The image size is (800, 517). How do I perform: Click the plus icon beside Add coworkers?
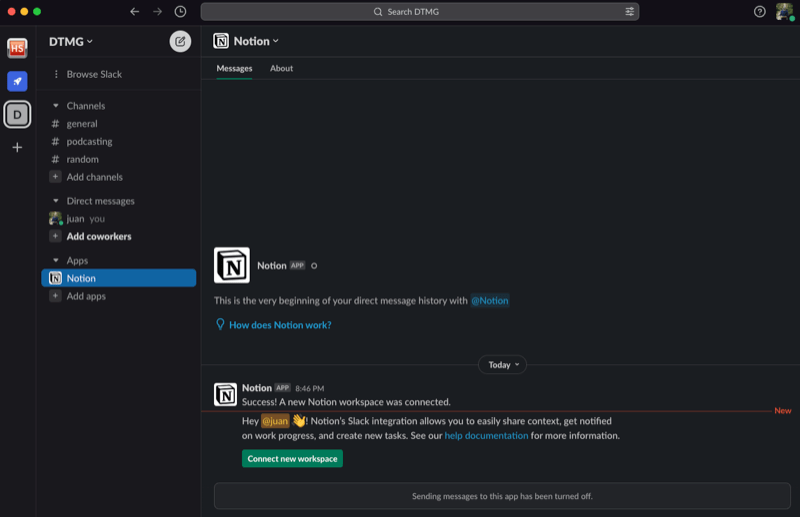(x=55, y=236)
